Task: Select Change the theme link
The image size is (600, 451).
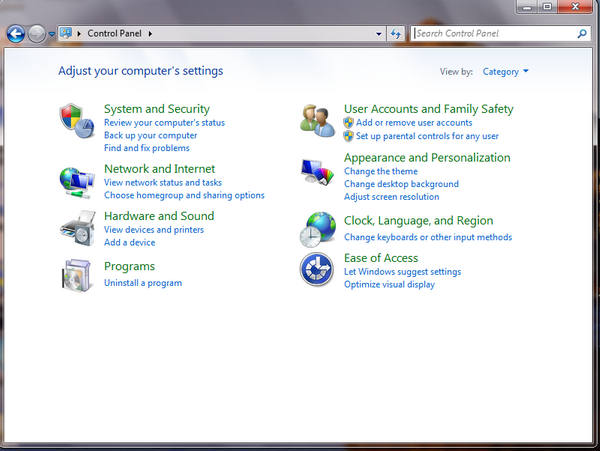Action: pyautogui.click(x=381, y=171)
